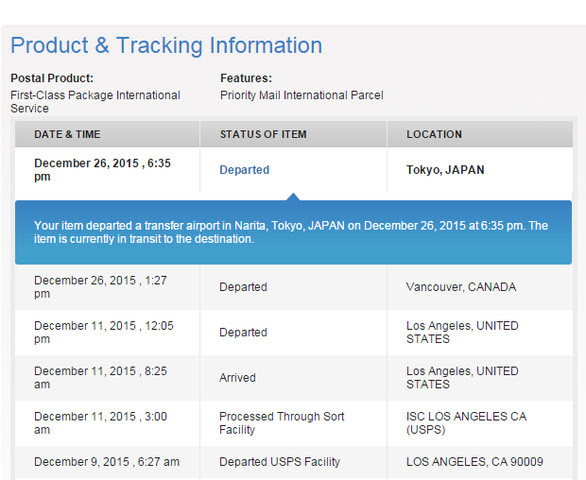
Task: Click the LOCATION column header
Action: coord(434,134)
